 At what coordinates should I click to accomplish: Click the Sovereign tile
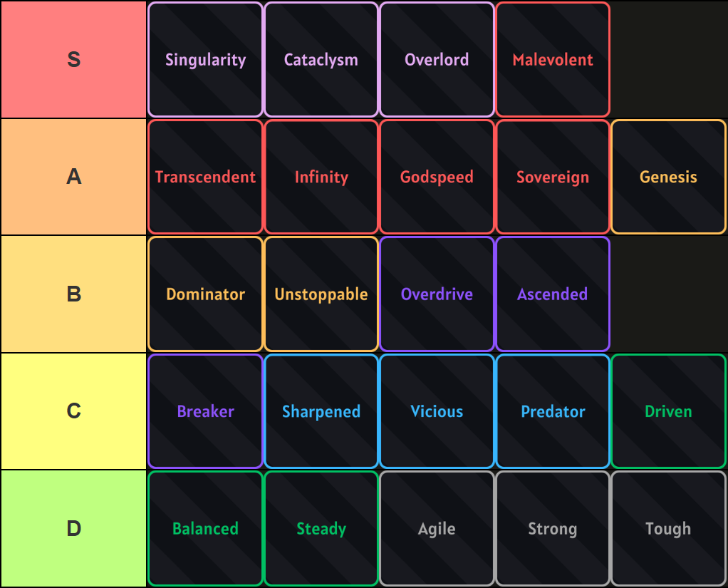(x=553, y=177)
